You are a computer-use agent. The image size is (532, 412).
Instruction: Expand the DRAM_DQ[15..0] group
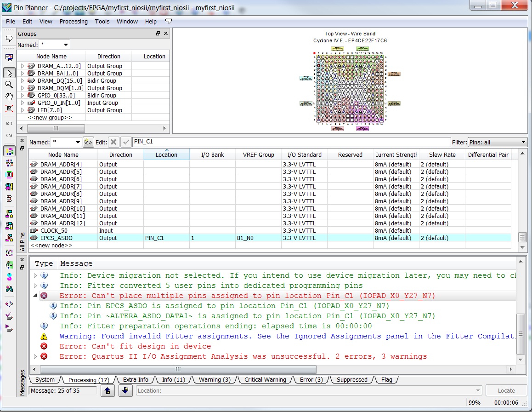point(22,81)
